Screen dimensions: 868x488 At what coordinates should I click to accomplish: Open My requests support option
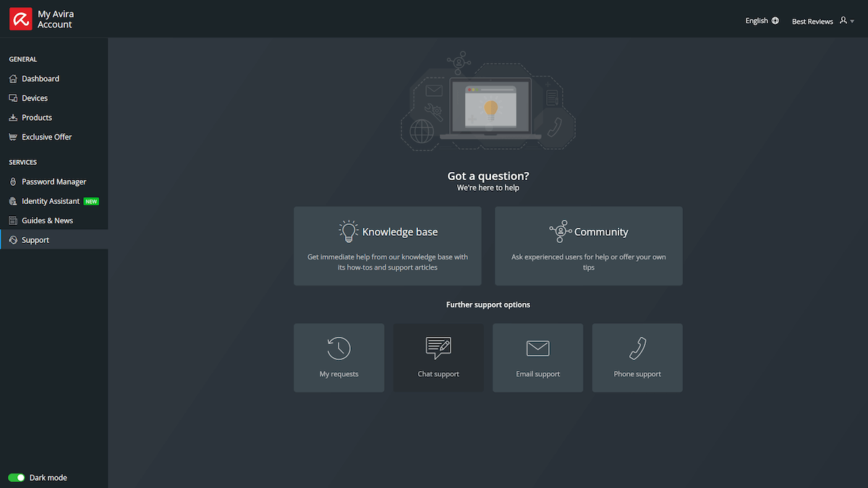[339, 357]
